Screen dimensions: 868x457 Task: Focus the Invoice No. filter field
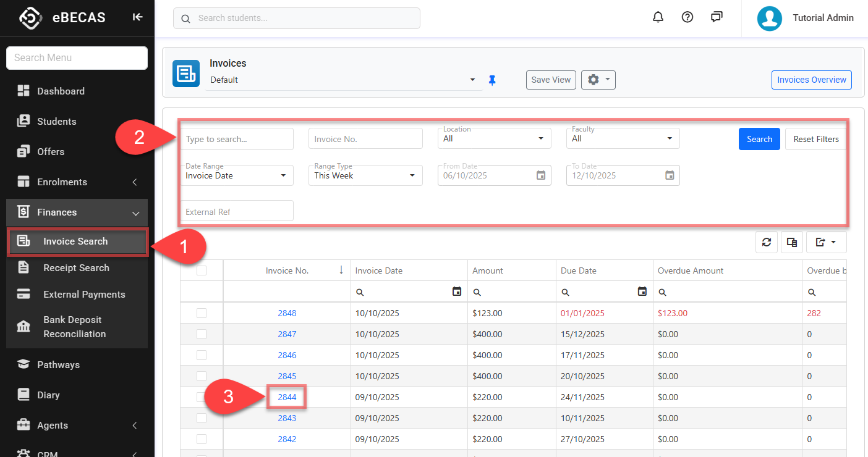tap(365, 139)
